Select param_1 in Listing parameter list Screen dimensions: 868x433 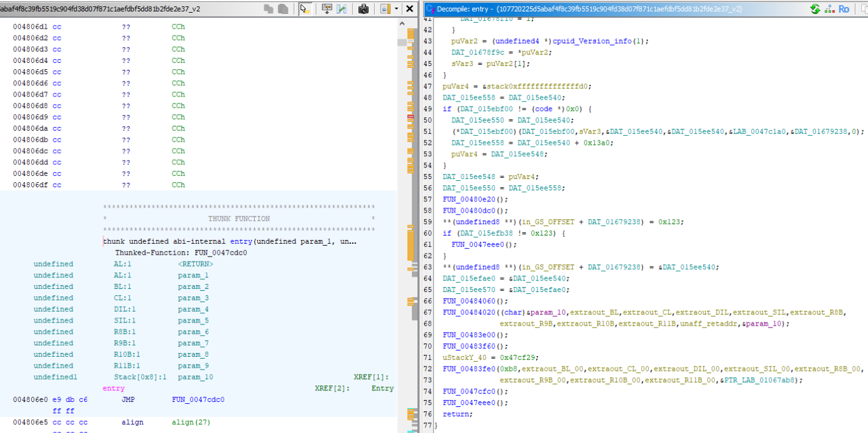point(193,276)
